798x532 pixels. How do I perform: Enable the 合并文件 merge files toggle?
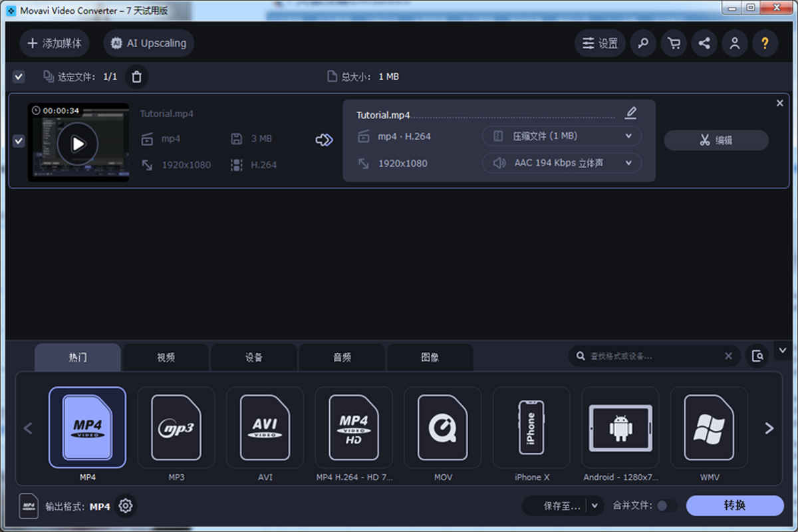[666, 506]
